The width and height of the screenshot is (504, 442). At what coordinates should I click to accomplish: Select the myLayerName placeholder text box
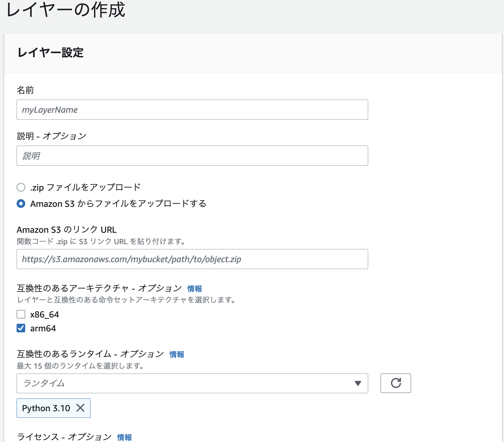[x=192, y=110]
